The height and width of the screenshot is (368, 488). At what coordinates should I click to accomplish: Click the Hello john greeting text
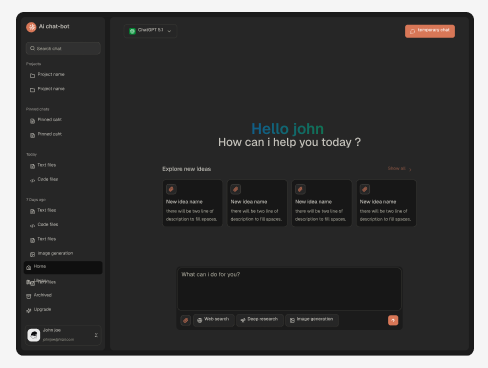[x=288, y=129]
